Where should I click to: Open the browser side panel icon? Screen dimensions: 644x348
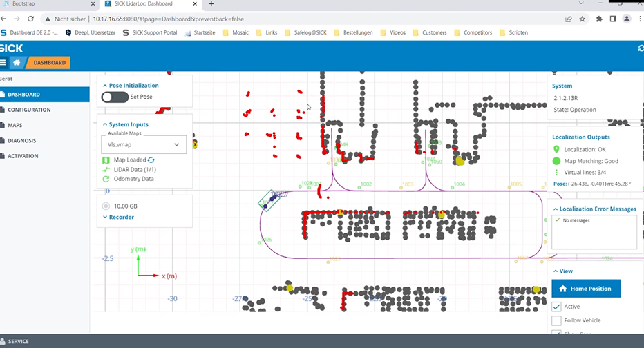613,19
